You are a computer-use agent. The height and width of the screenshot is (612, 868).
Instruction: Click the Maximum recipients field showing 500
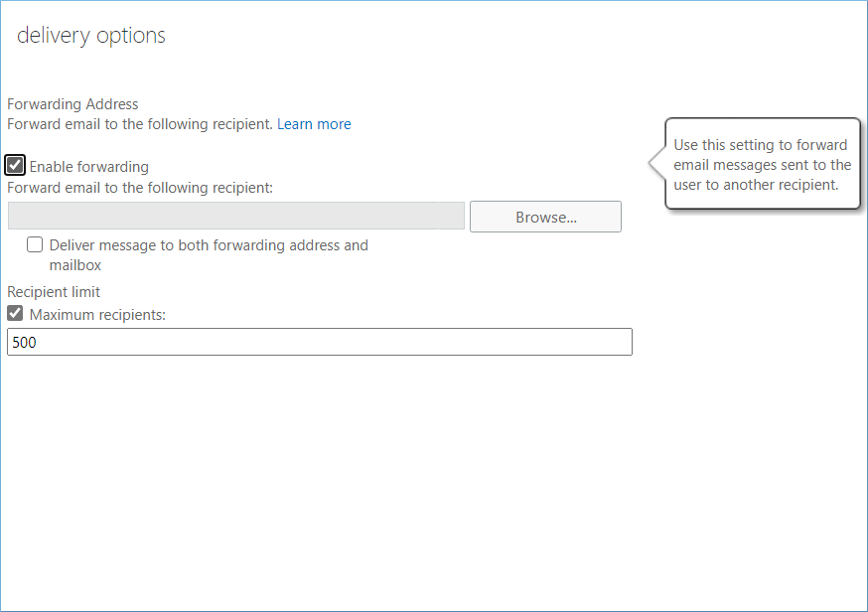(x=320, y=342)
